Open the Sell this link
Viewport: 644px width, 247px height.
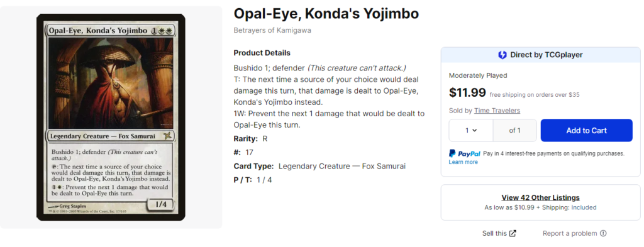point(494,233)
